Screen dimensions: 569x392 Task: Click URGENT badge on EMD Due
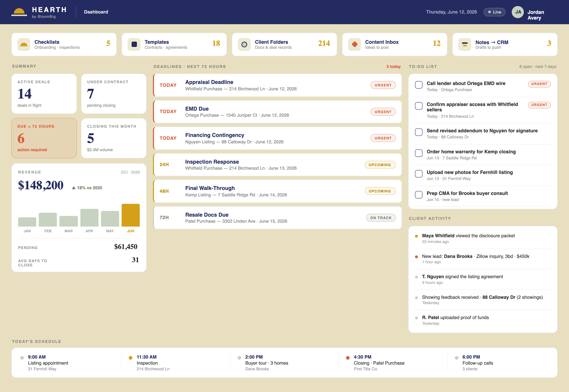coord(383,112)
